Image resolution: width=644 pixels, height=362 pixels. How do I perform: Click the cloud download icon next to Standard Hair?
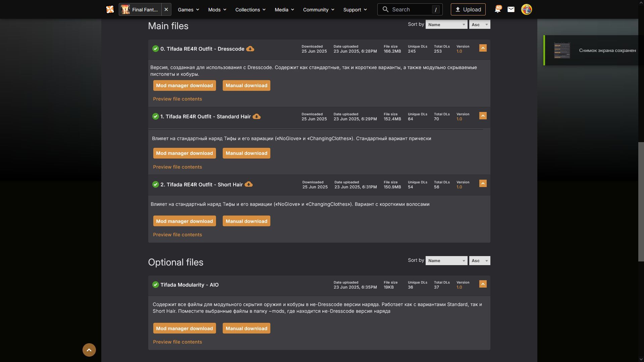(x=257, y=117)
